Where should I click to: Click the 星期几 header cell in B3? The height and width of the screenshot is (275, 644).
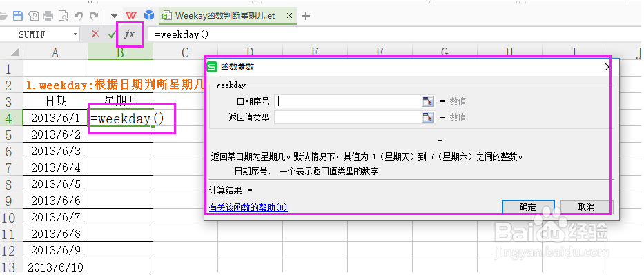[x=120, y=101]
